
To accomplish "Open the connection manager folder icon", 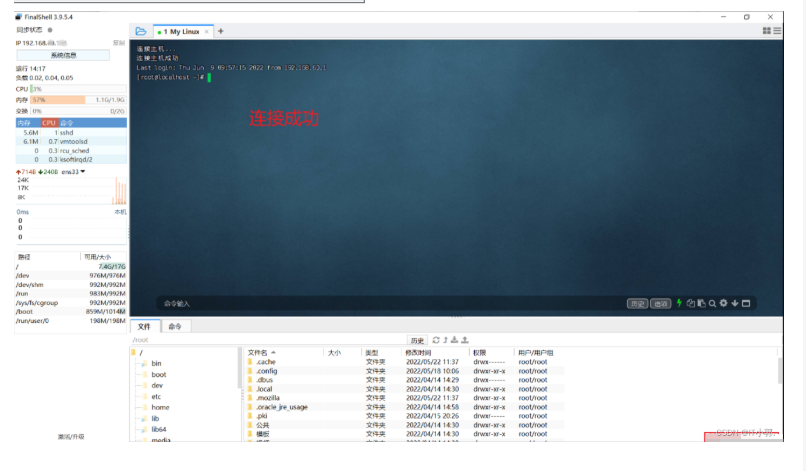I will click(140, 31).
